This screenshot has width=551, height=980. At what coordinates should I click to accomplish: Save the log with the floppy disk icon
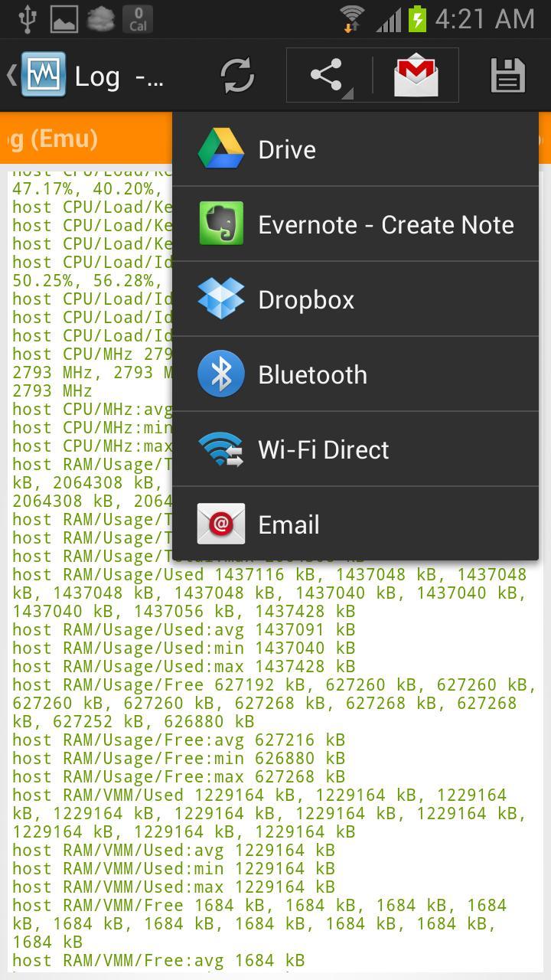coord(507,76)
